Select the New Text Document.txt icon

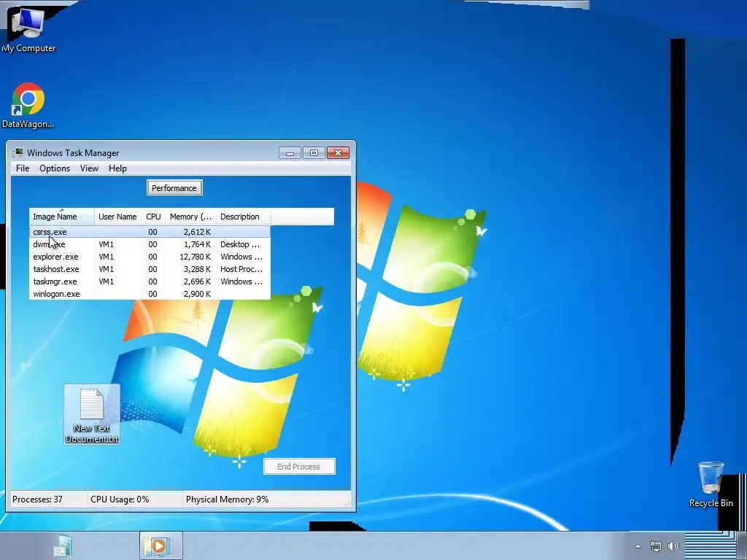tap(92, 414)
